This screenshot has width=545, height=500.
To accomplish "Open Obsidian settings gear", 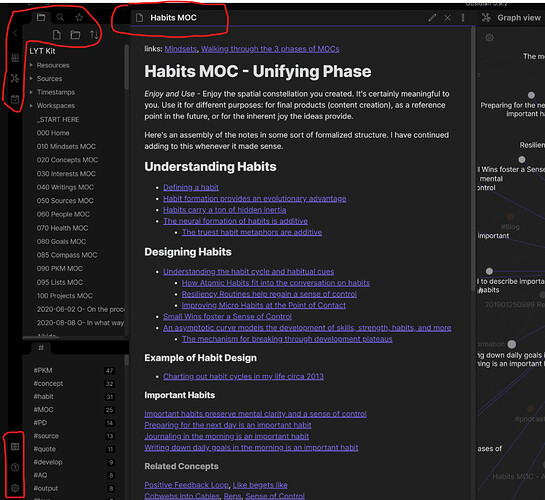I will point(15,488).
